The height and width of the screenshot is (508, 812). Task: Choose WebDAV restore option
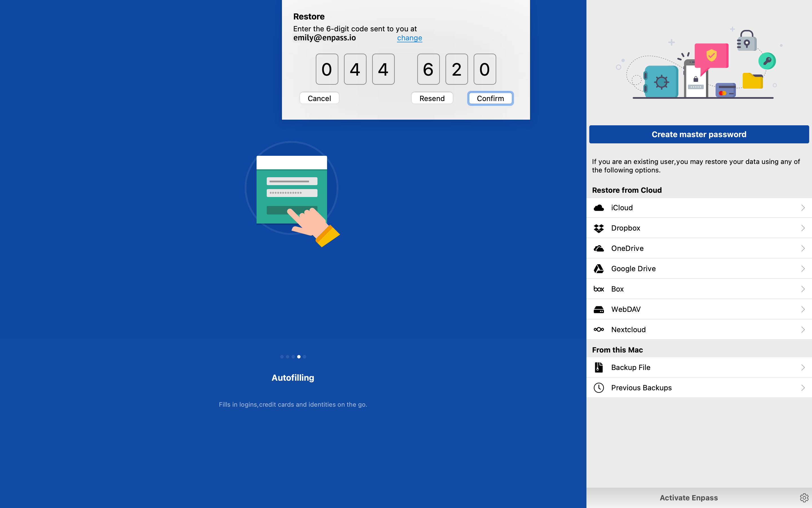tap(699, 309)
